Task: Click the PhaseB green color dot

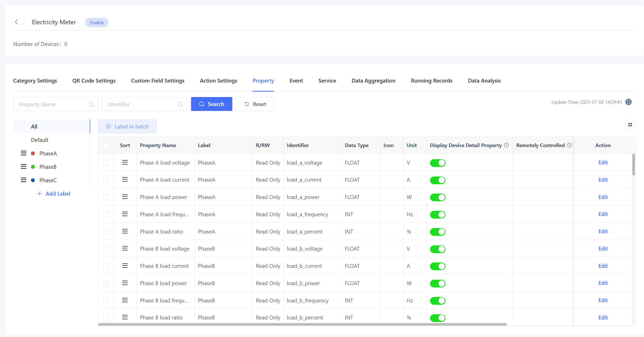Action: point(33,167)
